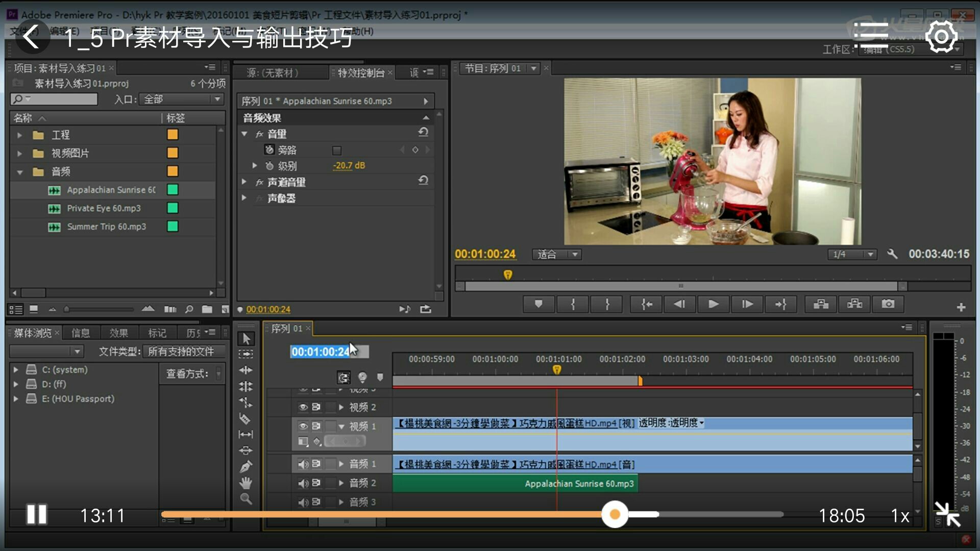
Task: Reset the 音量 effect
Action: coord(423,133)
